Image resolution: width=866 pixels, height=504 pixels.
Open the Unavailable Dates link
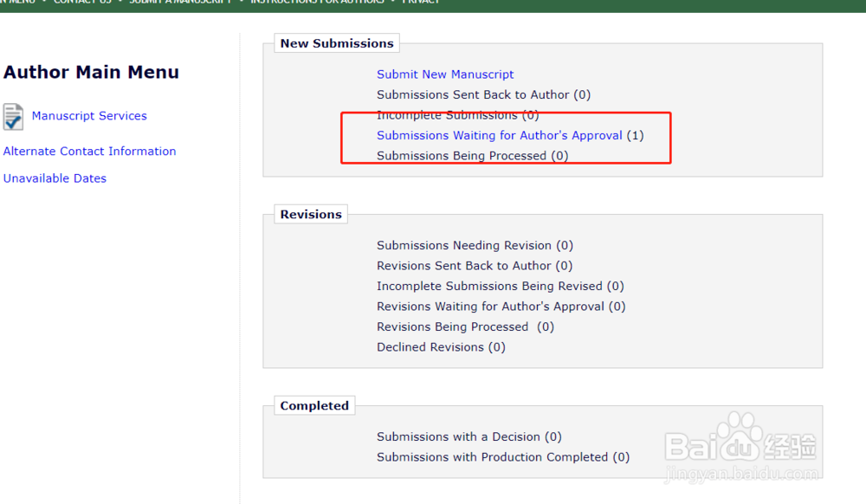pos(55,178)
